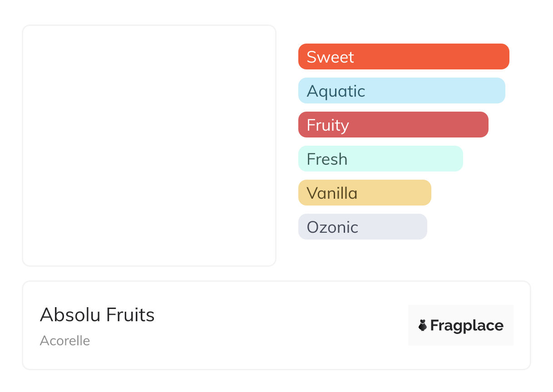The image size is (553, 392).
Task: Select the orange Sweet accord bar
Action: coord(431,57)
